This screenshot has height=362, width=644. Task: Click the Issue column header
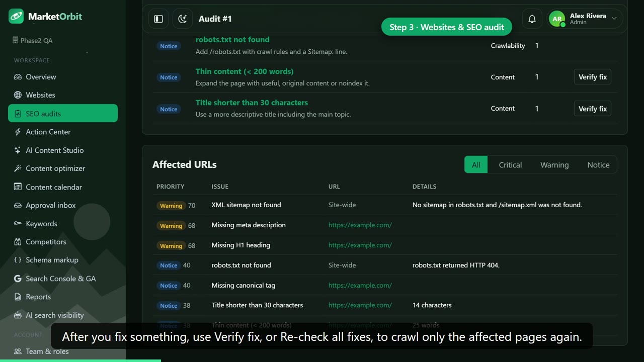[x=220, y=187]
